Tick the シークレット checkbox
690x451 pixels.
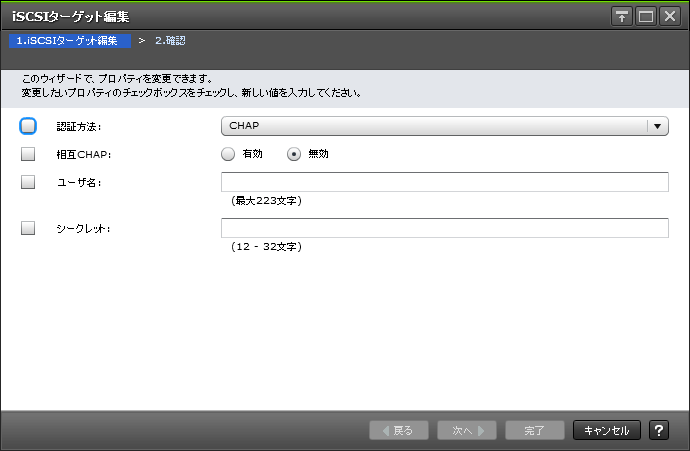click(28, 228)
